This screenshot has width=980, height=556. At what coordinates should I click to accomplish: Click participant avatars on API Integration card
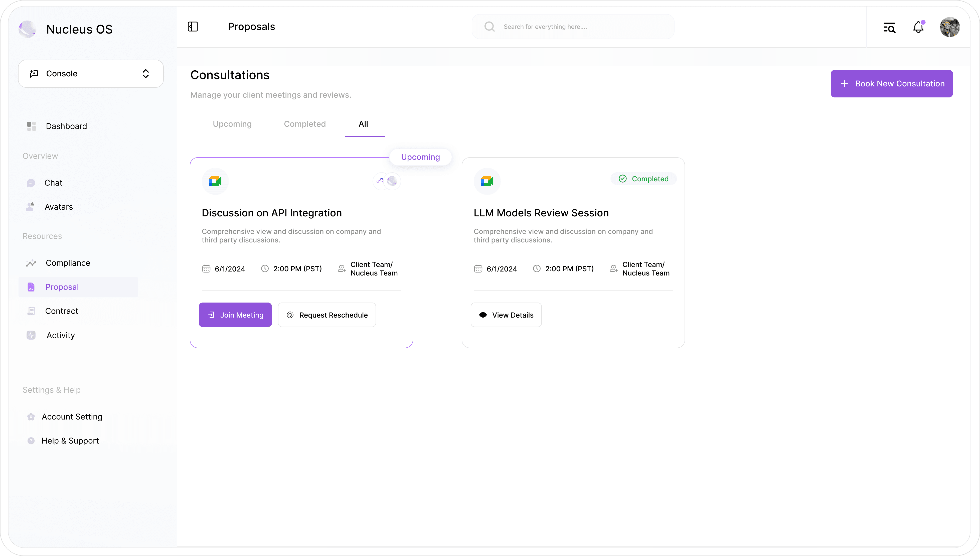pos(387,181)
